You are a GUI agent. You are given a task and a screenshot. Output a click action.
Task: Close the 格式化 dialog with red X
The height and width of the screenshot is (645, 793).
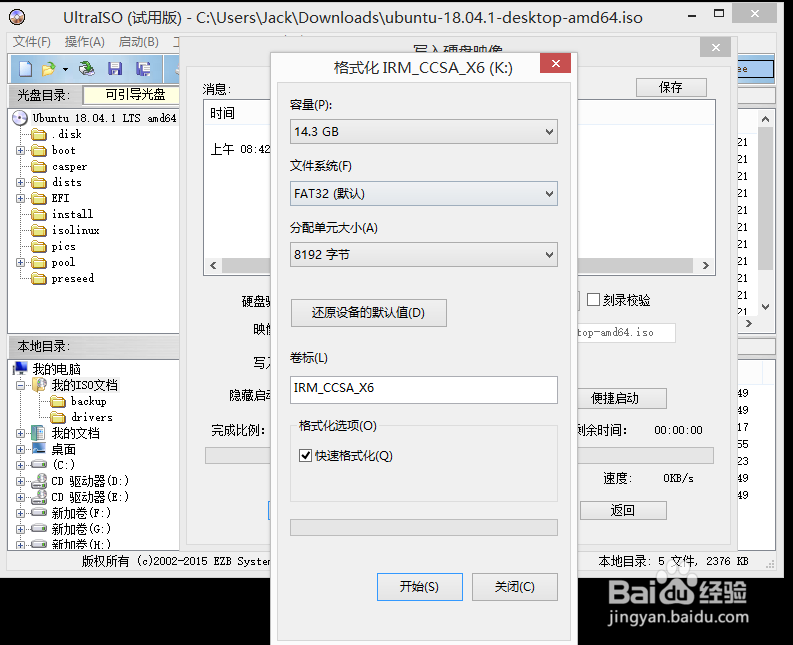(555, 64)
